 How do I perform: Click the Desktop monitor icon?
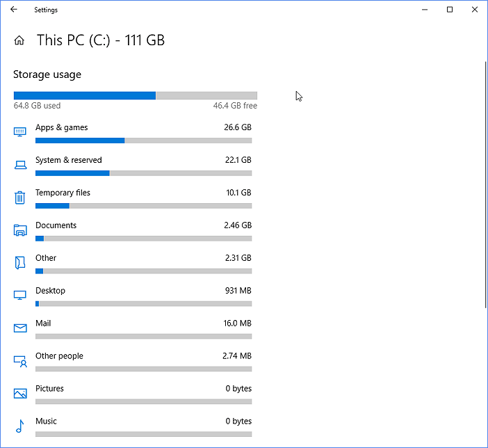pyautogui.click(x=20, y=296)
